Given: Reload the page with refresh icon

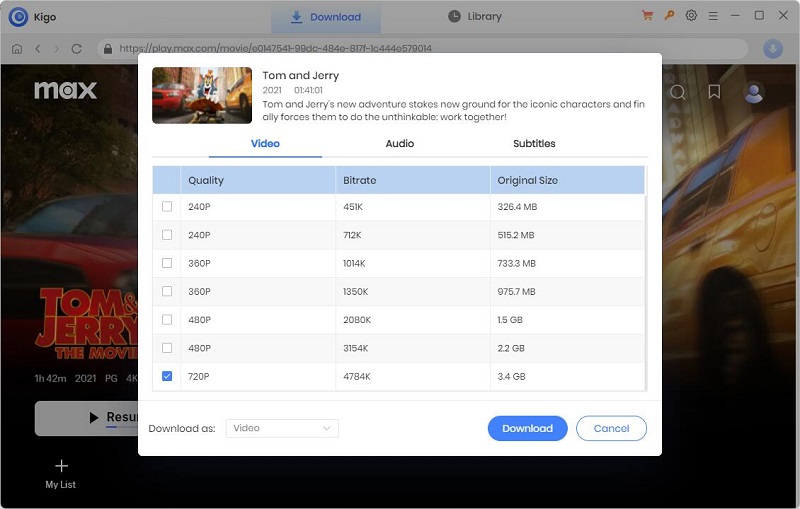Looking at the screenshot, I should tap(77, 48).
